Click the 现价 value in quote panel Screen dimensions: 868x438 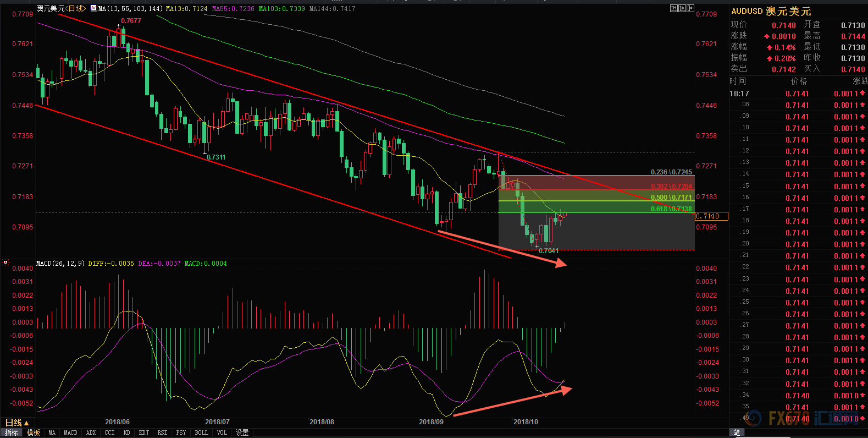click(784, 25)
